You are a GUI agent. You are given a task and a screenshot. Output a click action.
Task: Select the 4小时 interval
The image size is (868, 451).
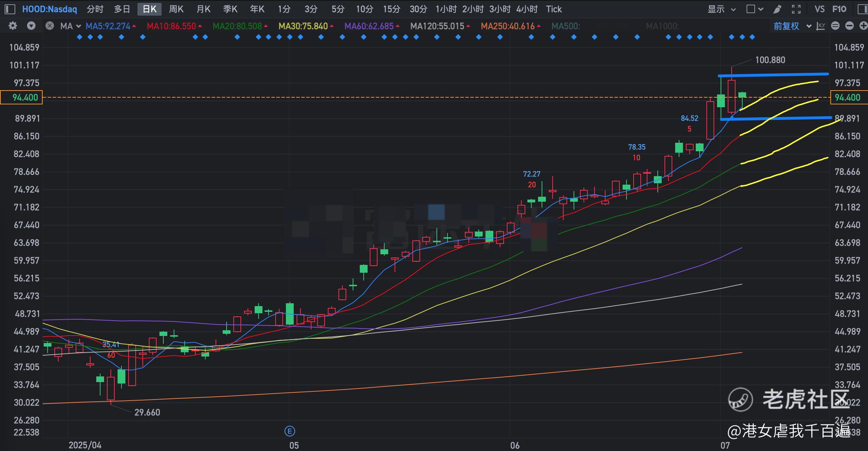pyautogui.click(x=527, y=9)
